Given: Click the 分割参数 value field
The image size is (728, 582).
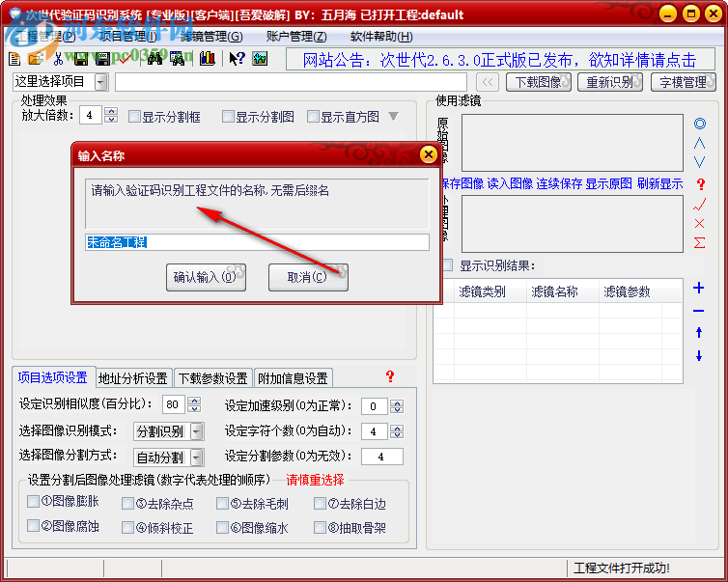Looking at the screenshot, I should [382, 457].
